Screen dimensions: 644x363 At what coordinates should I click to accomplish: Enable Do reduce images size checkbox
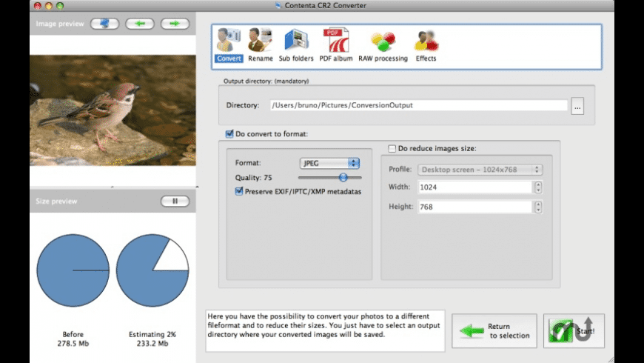click(392, 148)
